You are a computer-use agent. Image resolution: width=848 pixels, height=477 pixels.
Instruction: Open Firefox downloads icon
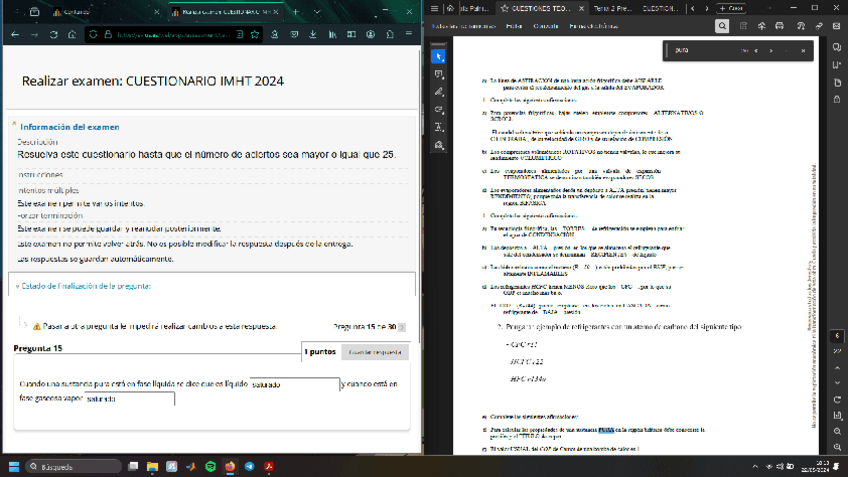tap(314, 34)
